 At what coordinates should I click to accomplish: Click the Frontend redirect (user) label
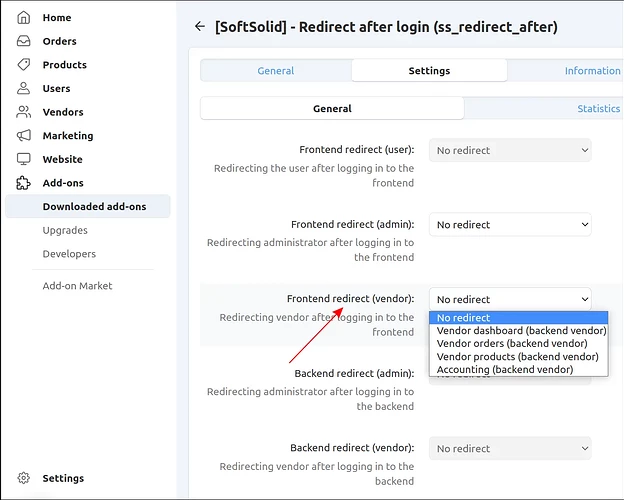357,150
